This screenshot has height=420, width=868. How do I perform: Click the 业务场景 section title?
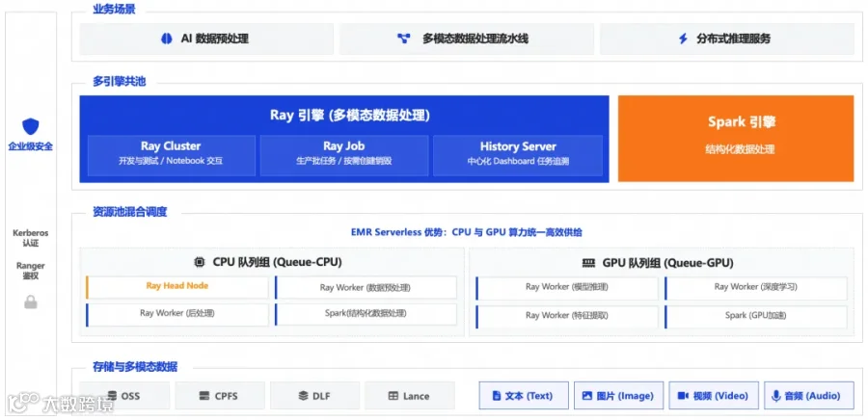point(114,10)
